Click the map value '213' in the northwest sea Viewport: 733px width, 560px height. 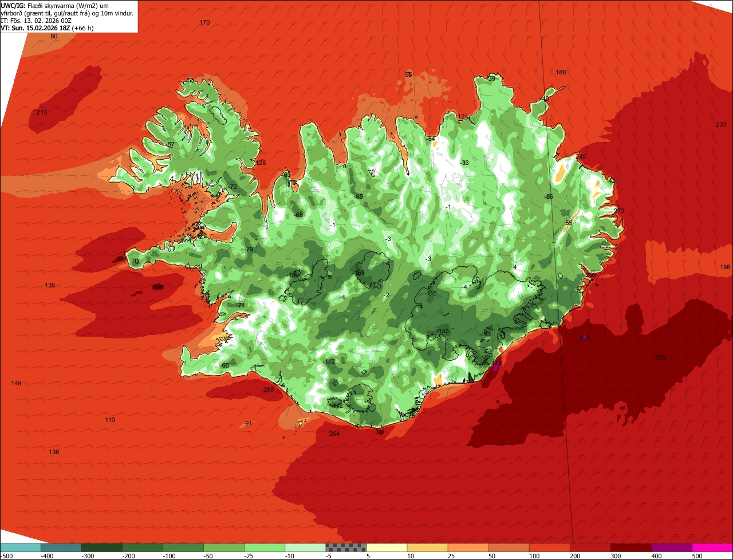coord(42,112)
